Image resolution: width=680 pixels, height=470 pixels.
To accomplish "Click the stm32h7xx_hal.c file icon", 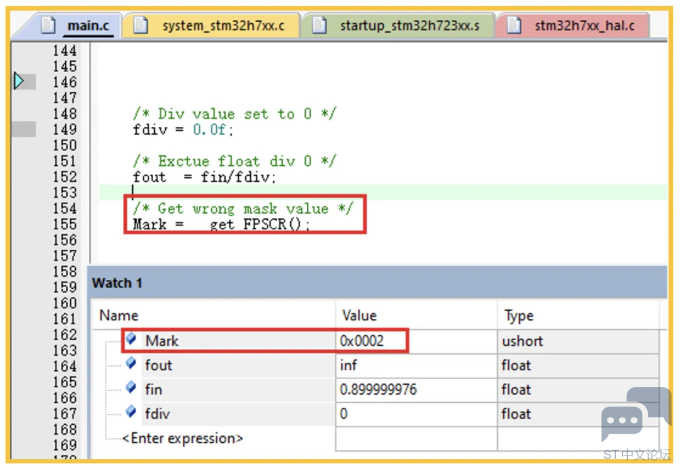I will [514, 25].
